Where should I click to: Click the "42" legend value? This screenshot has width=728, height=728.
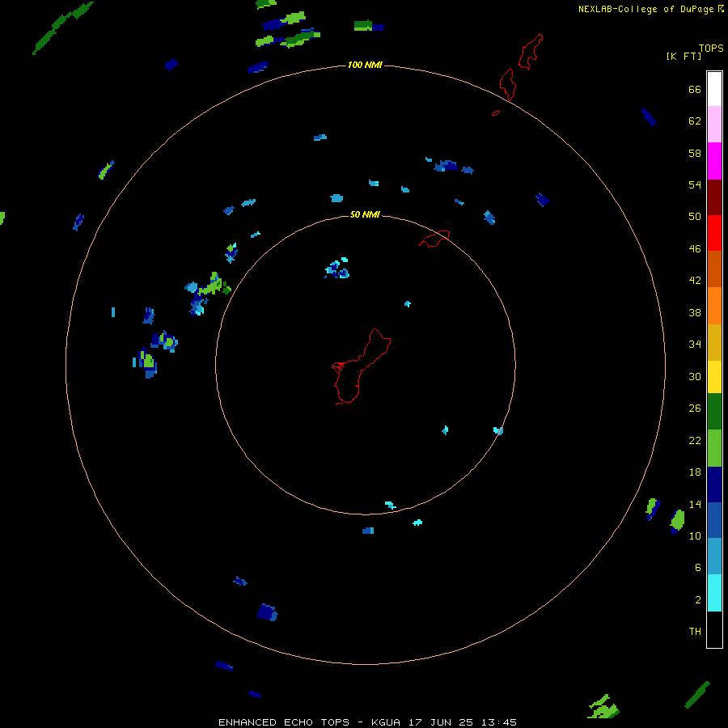tap(695, 281)
